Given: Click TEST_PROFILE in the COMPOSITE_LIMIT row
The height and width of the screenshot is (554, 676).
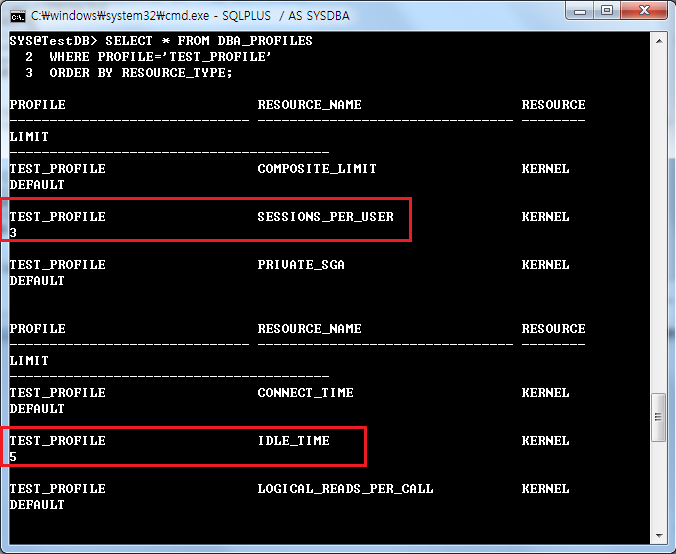Looking at the screenshot, I should 57,168.
